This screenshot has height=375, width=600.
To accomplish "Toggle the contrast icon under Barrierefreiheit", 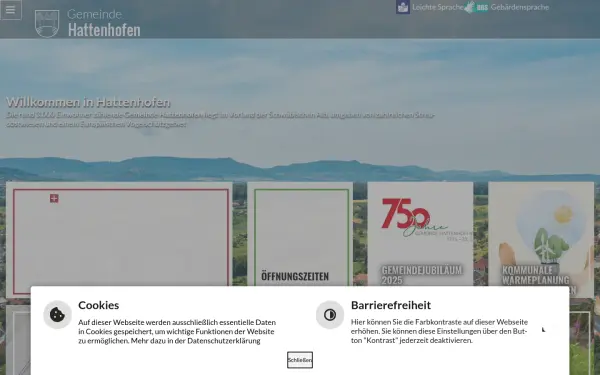I will pos(330,315).
